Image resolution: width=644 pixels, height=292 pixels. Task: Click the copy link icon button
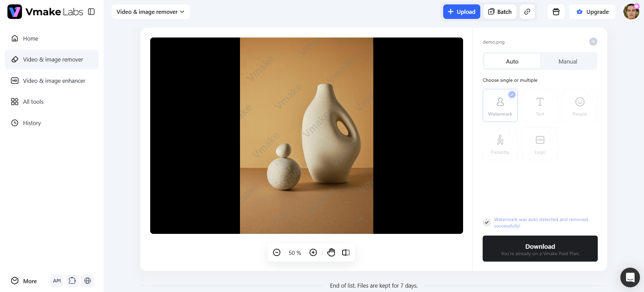click(527, 12)
